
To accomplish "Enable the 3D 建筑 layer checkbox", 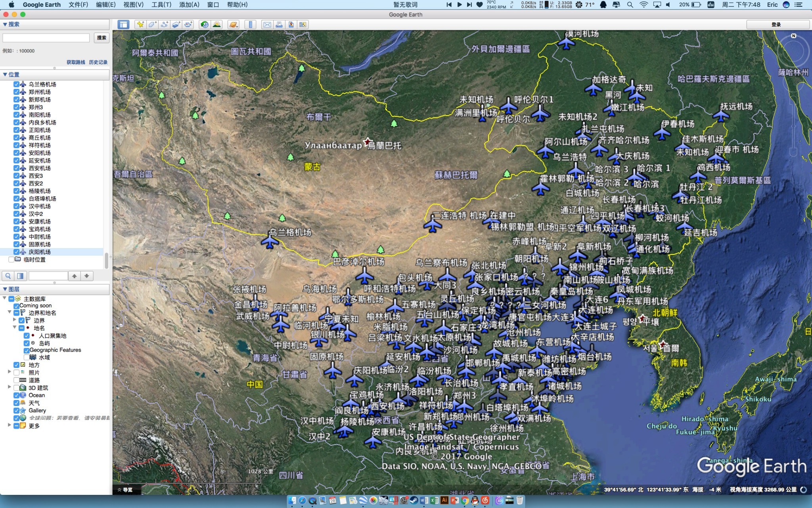I will 16,388.
